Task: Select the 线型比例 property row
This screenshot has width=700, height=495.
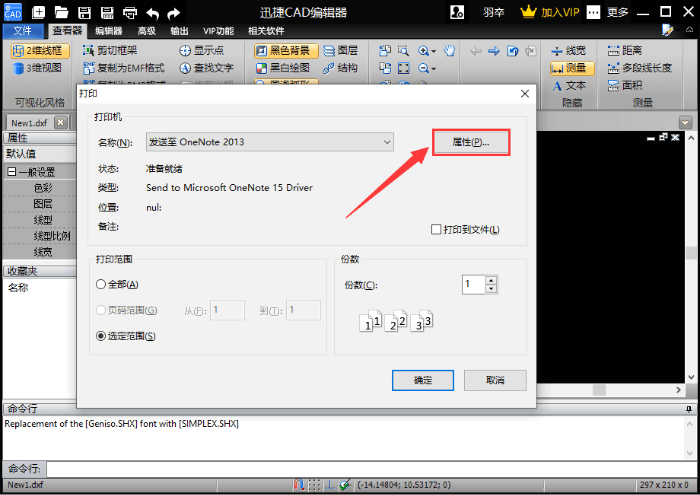Action: (40, 236)
